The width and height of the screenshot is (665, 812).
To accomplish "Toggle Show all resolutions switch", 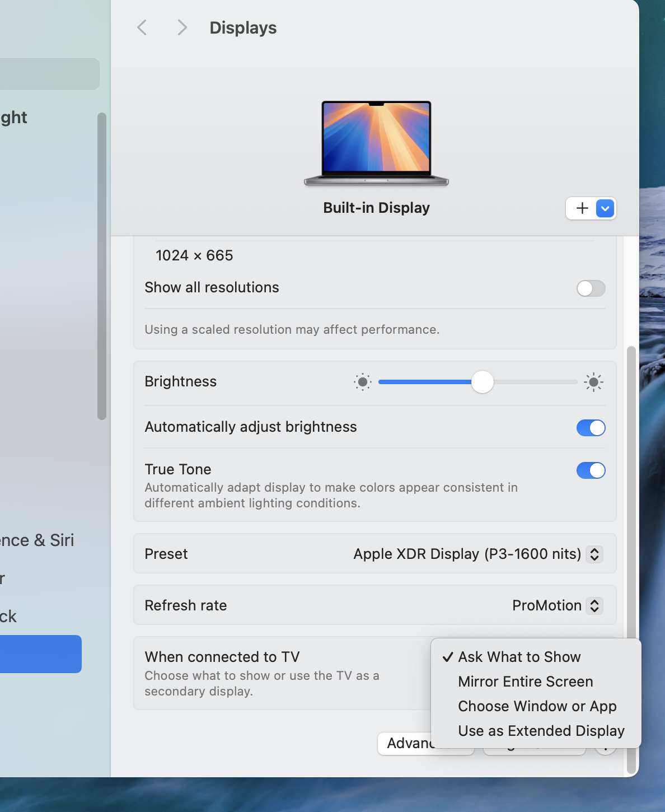I will (591, 288).
